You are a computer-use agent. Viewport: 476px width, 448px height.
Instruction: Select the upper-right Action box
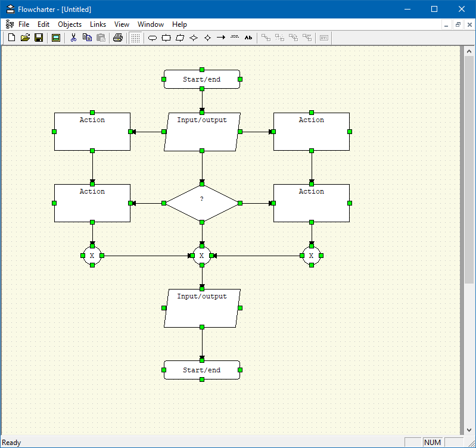(x=312, y=132)
